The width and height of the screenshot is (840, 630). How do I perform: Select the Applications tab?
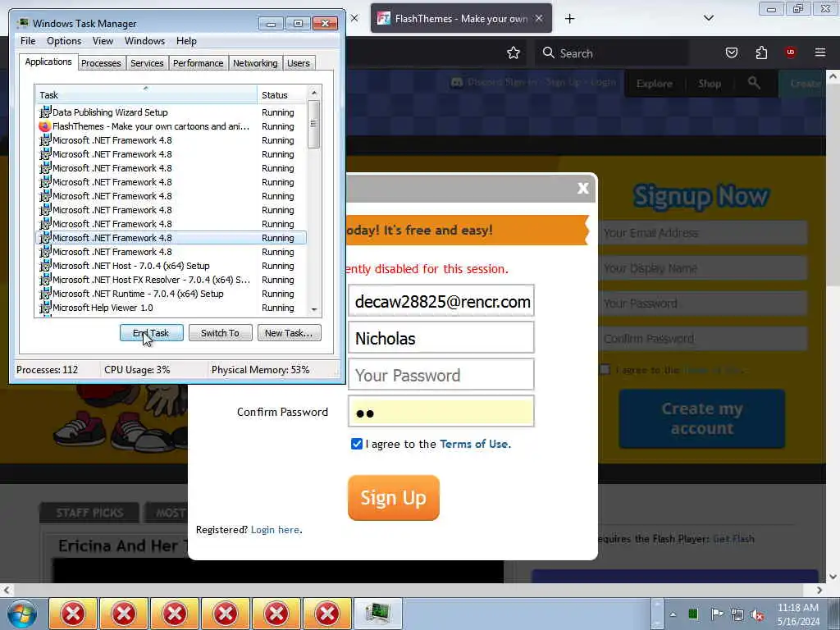coord(48,62)
